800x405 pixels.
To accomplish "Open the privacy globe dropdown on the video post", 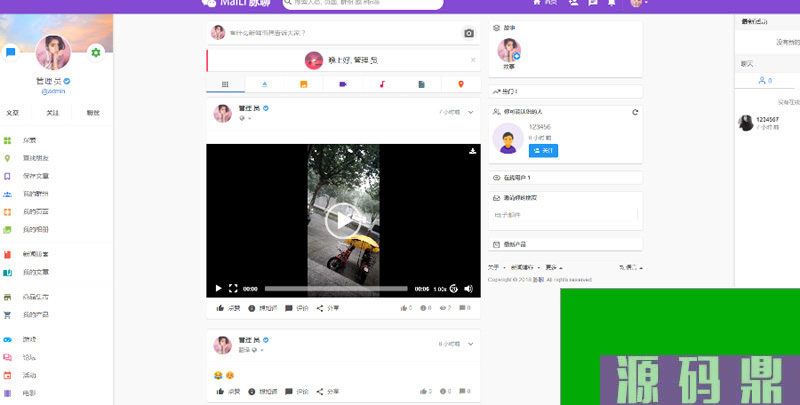I will tap(245, 118).
